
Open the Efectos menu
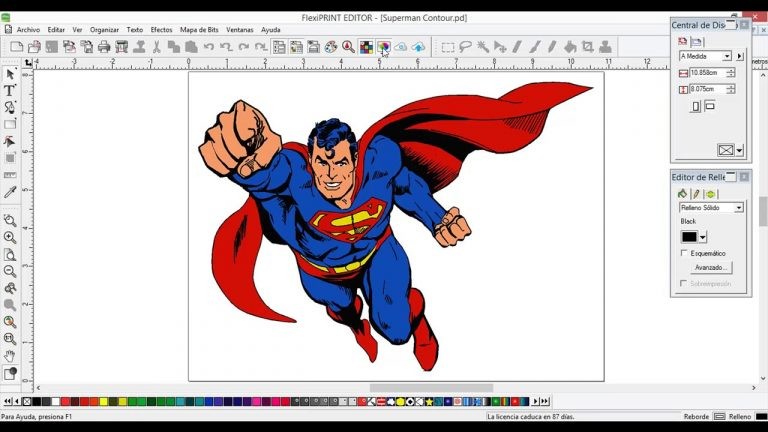(161, 30)
